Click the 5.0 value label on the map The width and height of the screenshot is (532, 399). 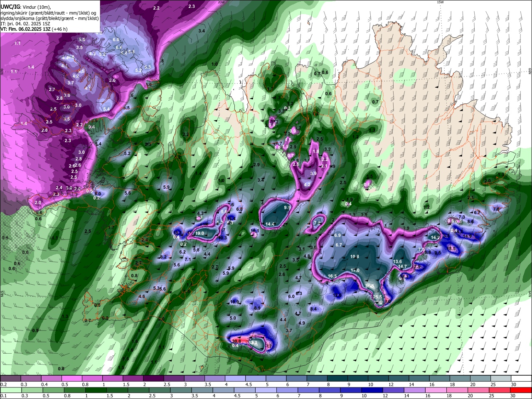(233, 318)
